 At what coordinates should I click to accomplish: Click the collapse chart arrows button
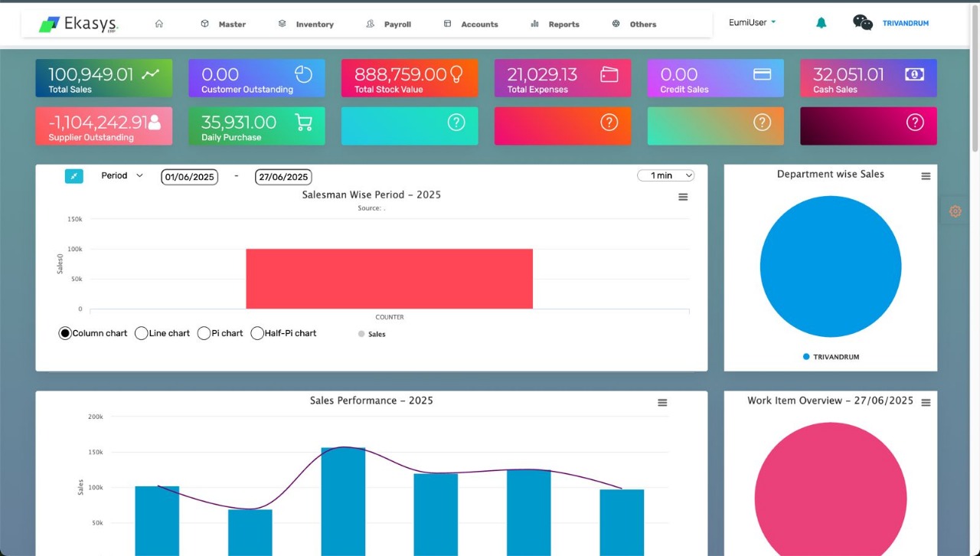coord(73,176)
